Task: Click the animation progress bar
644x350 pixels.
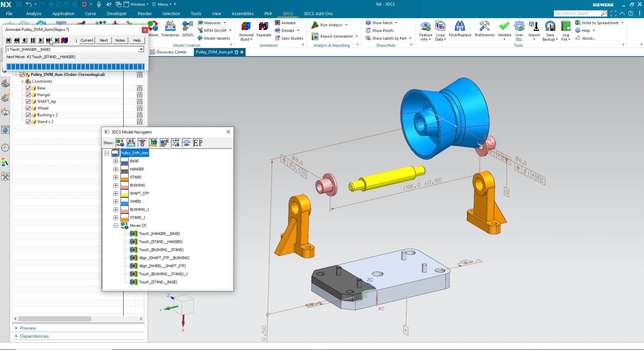Action: point(76,67)
